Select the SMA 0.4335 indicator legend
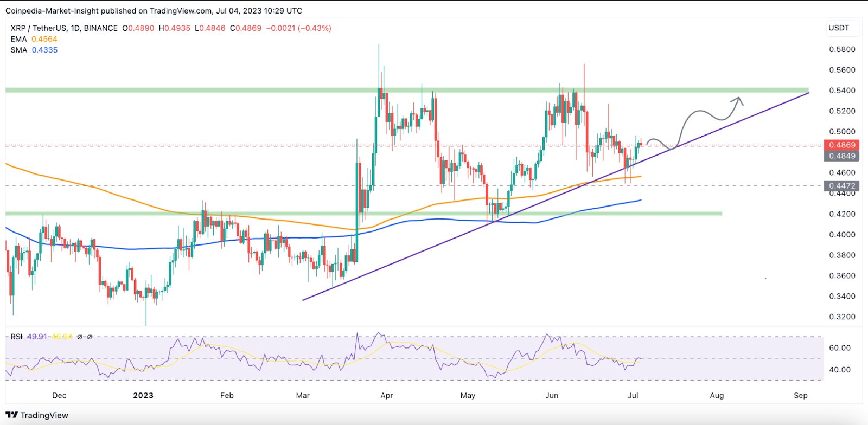 click(34, 50)
